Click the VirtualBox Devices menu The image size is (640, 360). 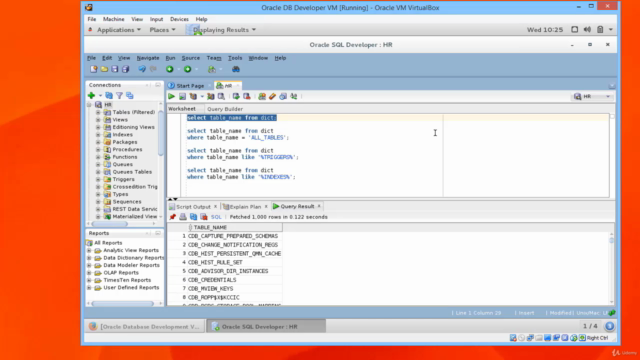[179, 19]
